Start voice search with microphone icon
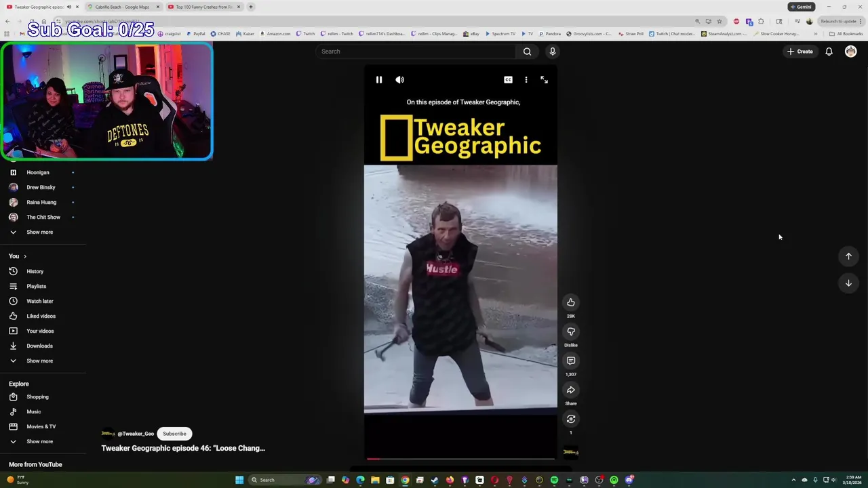This screenshot has width=868, height=488. 553,52
